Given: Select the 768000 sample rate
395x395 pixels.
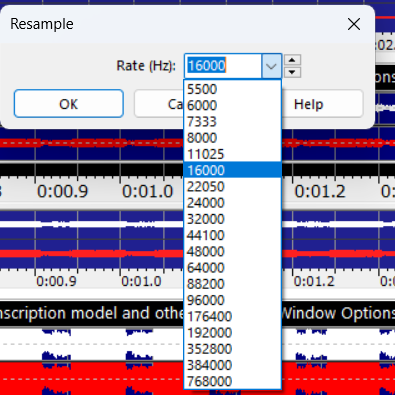Looking at the screenshot, I should tap(232, 381).
